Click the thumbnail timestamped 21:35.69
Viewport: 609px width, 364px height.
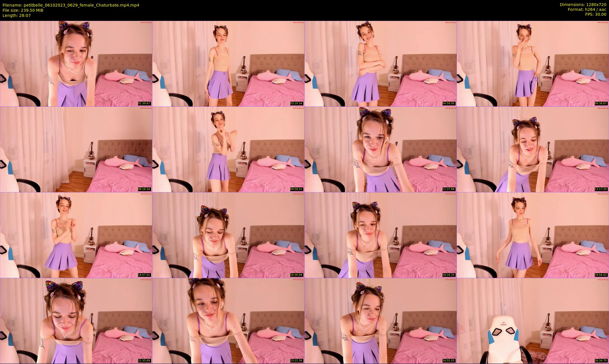(x=76, y=321)
